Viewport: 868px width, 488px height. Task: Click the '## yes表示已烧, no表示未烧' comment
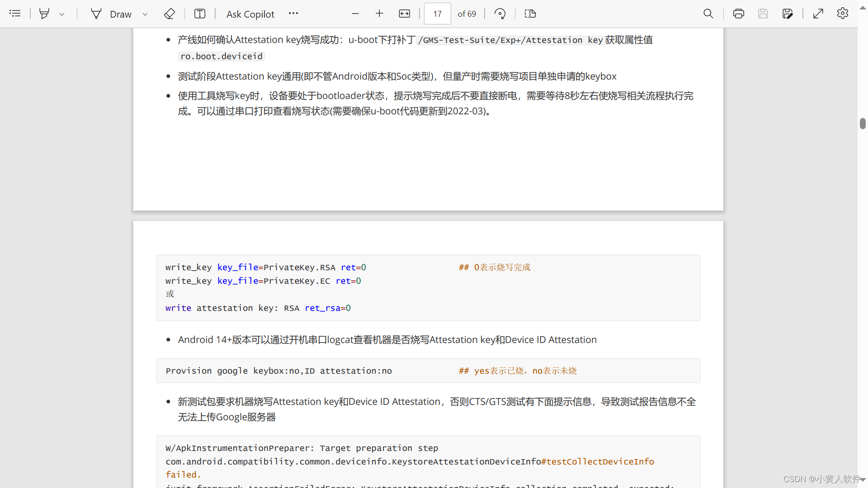518,371
